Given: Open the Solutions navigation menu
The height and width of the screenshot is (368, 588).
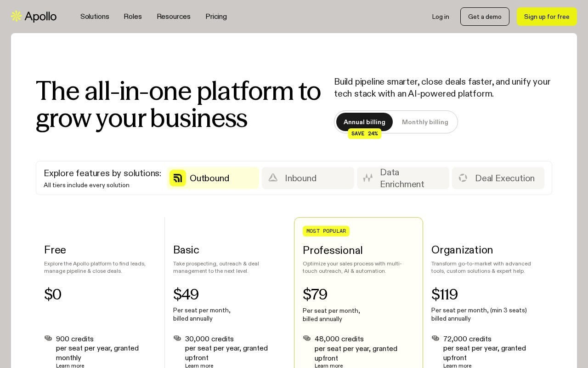Looking at the screenshot, I should (95, 17).
